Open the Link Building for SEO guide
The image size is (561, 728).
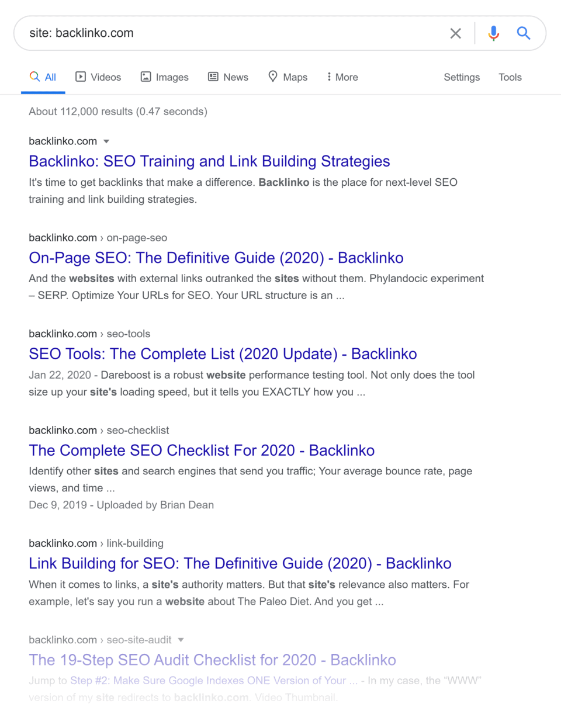240,563
